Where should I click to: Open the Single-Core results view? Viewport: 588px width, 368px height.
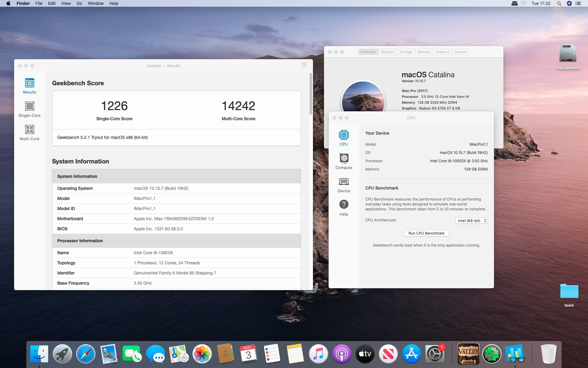[x=29, y=109]
